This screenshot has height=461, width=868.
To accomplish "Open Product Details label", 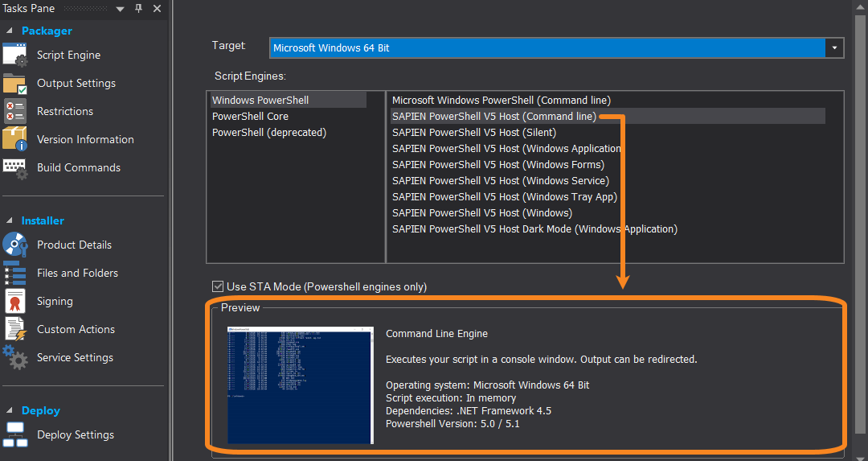I will coord(74,245).
